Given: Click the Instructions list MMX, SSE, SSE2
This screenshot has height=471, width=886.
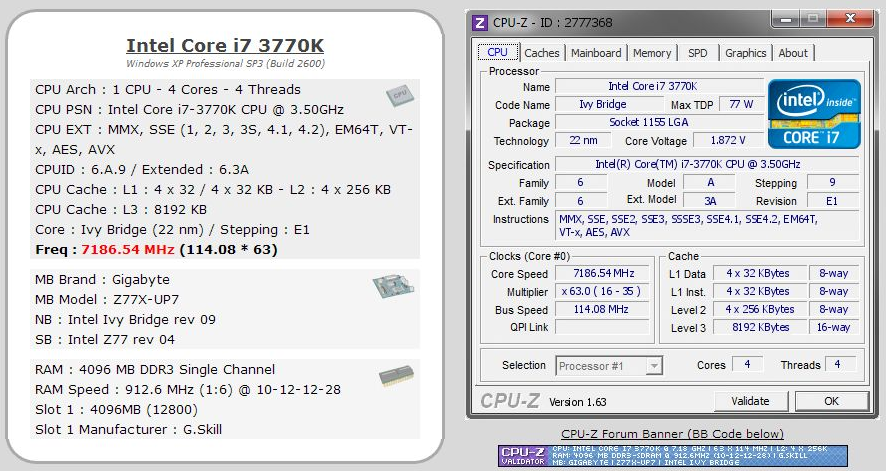Looking at the screenshot, I should [x=707, y=225].
